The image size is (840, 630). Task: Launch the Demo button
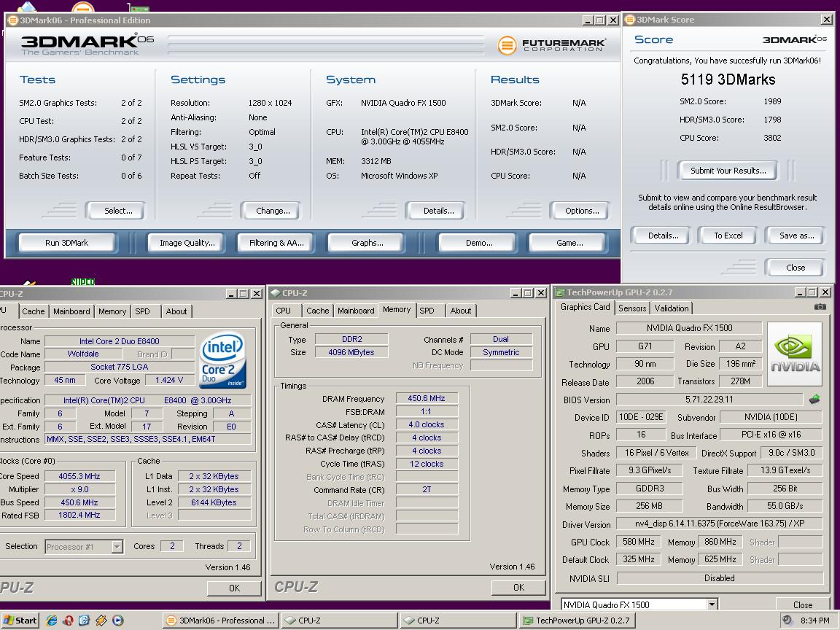479,243
